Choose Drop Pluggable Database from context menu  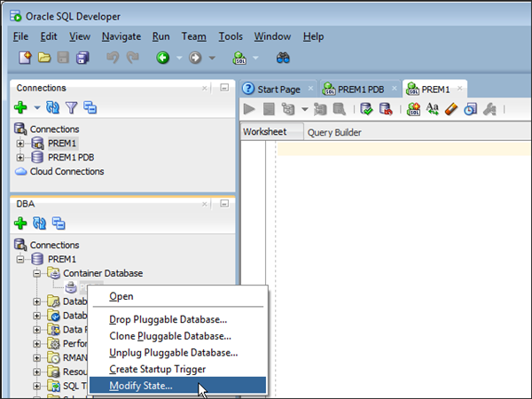[x=178, y=319]
